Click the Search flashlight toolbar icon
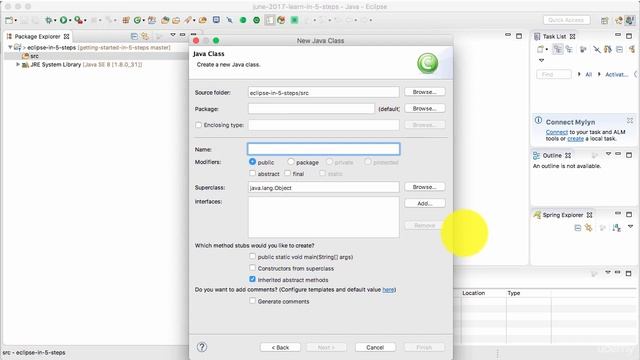Screen dimensions: 640x360 [x=187, y=20]
